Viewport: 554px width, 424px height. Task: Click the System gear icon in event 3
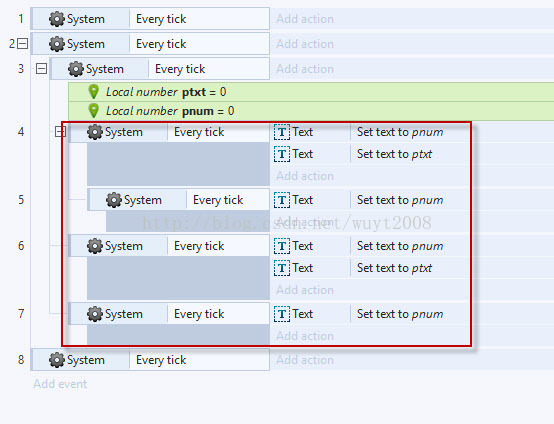click(x=76, y=69)
